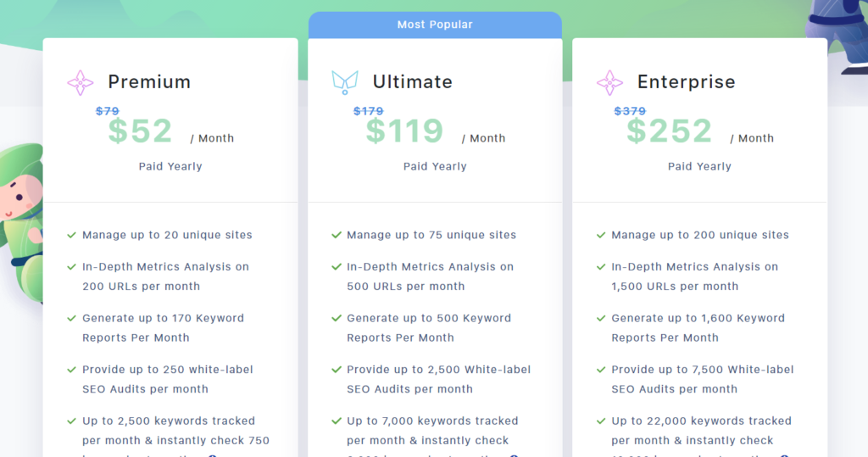This screenshot has width=868, height=457.
Task: Click checkmark beside Manage up to 75 unique sites
Action: pos(336,235)
